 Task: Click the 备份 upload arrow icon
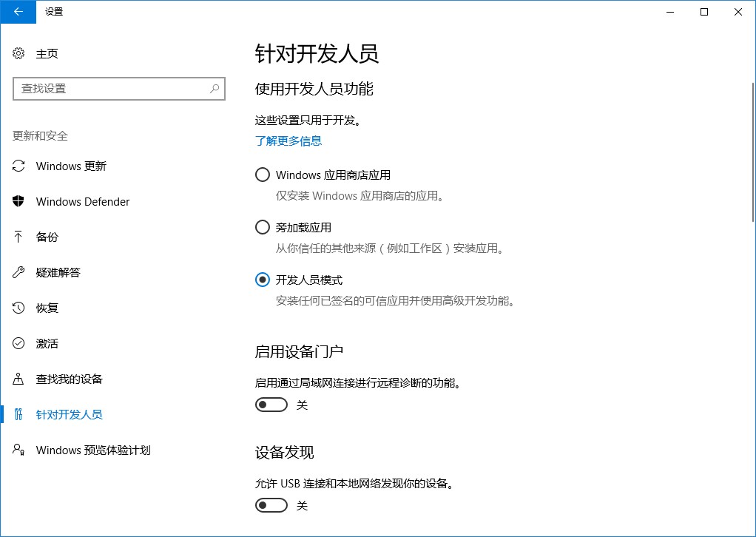[x=19, y=237]
